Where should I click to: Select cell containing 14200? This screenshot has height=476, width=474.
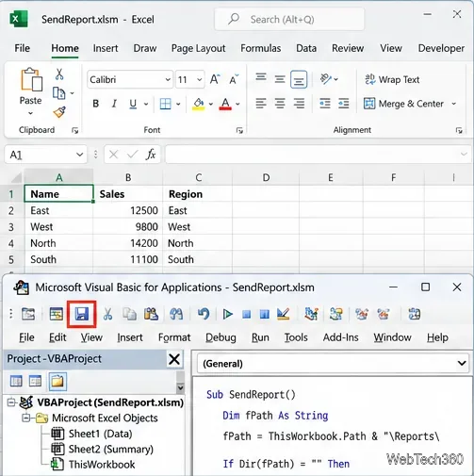(128, 243)
